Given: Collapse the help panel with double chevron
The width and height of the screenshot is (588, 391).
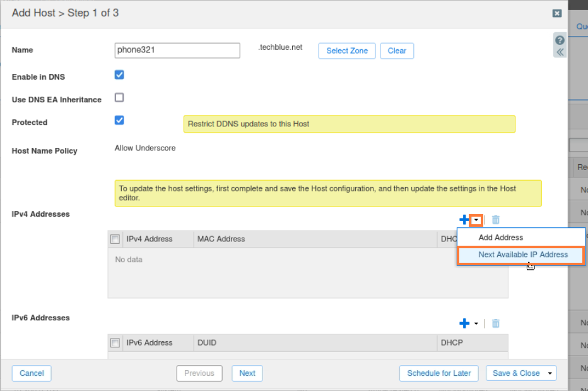Looking at the screenshot, I should (x=560, y=52).
